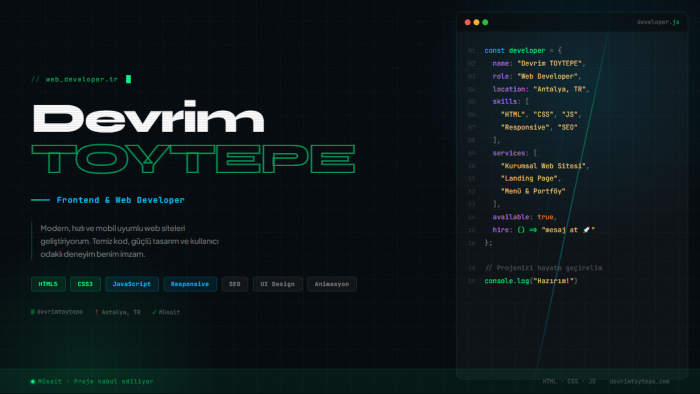Click the yellow minimize dot of the code window
This screenshot has height=394, width=700.
click(x=476, y=22)
